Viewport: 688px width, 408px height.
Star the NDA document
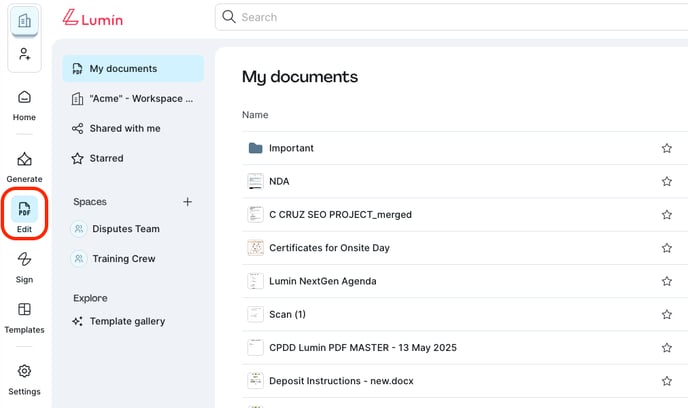667,181
